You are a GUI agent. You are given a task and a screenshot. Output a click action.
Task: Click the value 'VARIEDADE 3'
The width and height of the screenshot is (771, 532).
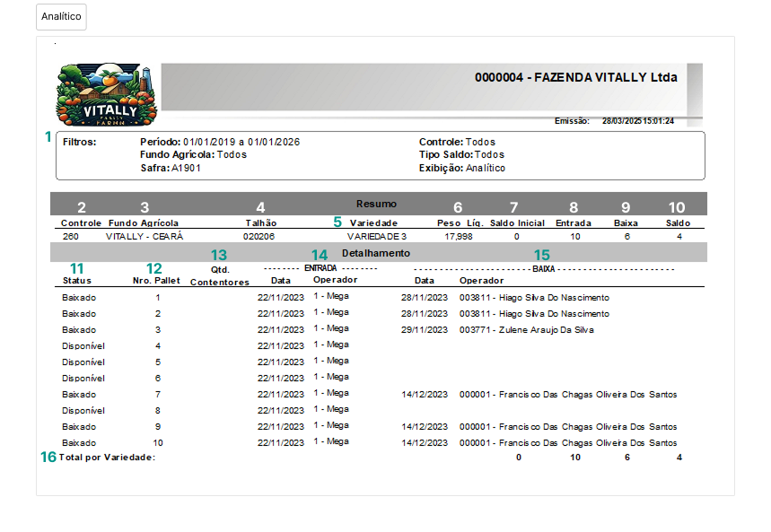pyautogui.click(x=377, y=237)
